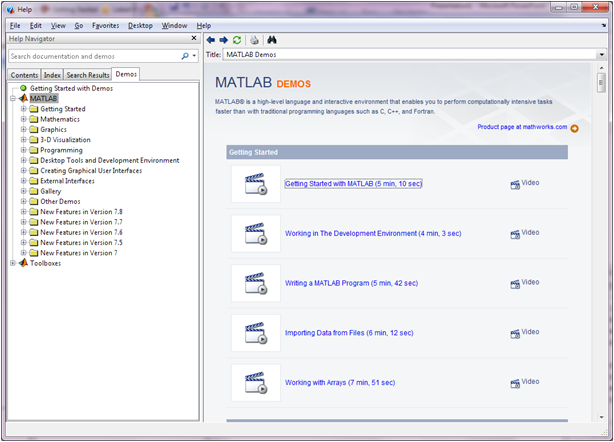This screenshot has width=614, height=442.
Task: Open the Favorites menu
Action: tap(105, 25)
